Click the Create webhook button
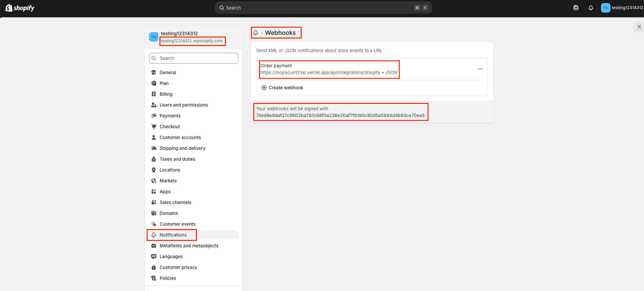Screen dimensions: 644x291 (285, 88)
